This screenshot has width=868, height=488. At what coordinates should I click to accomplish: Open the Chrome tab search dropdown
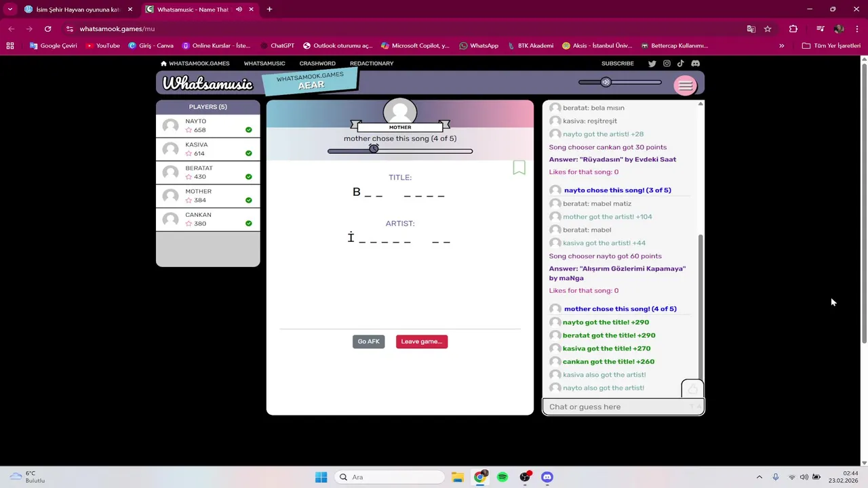[9, 9]
